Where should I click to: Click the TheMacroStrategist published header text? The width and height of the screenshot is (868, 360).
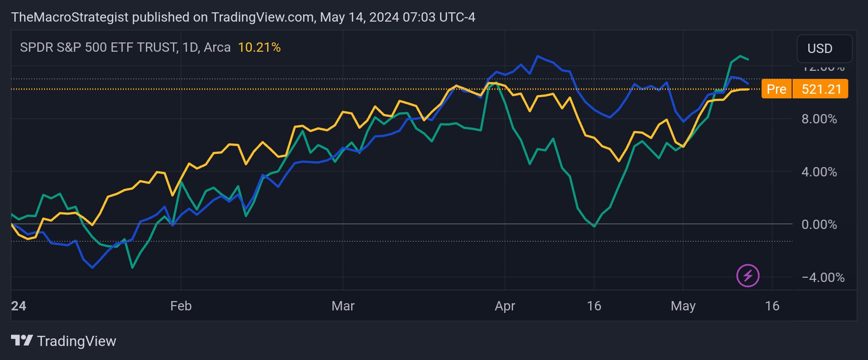[243, 17]
